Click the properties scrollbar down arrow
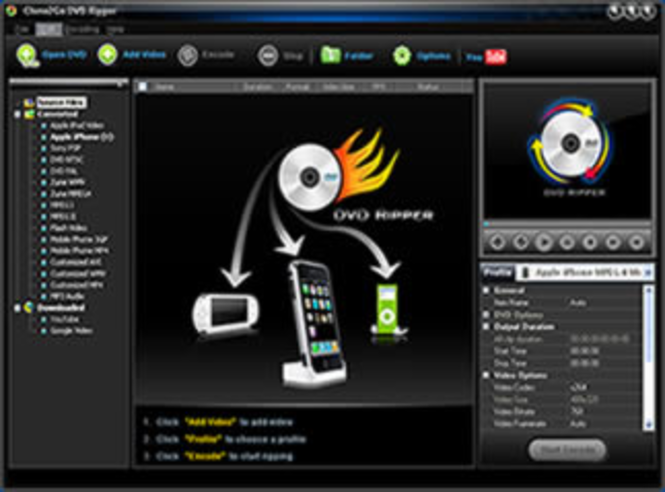665x492 pixels. coord(648,425)
